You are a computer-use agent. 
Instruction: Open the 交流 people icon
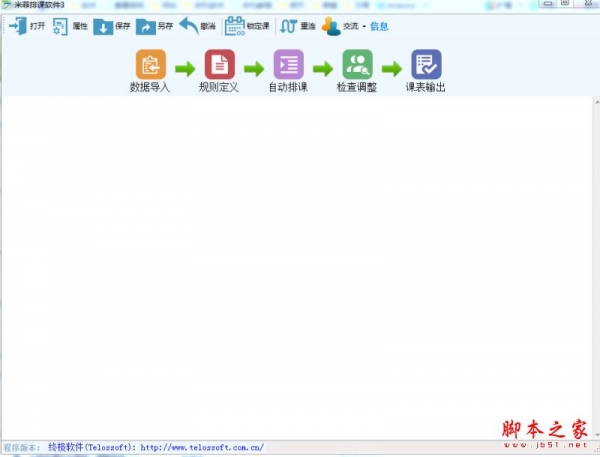[x=331, y=26]
